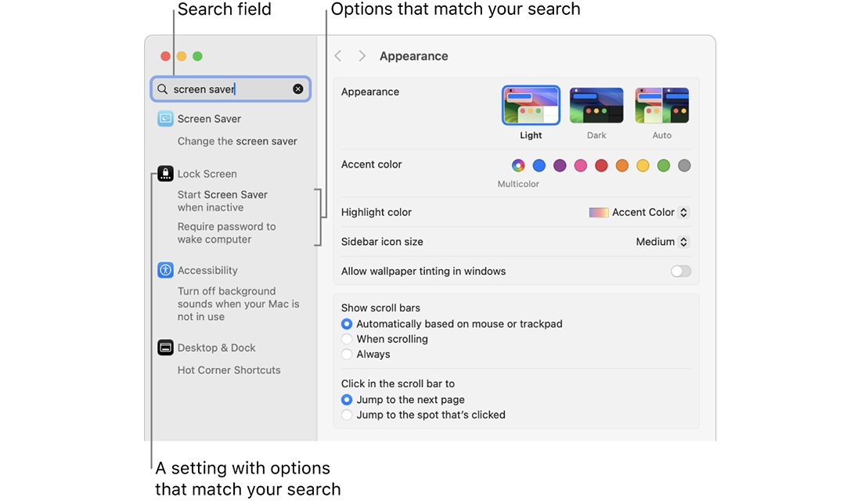Select Jump to the spot that's clicked

coord(347,415)
